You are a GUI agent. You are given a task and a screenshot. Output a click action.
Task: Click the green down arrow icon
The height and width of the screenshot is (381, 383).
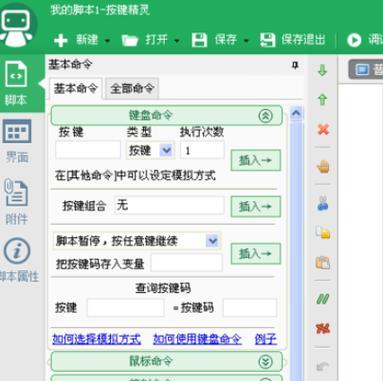(322, 70)
